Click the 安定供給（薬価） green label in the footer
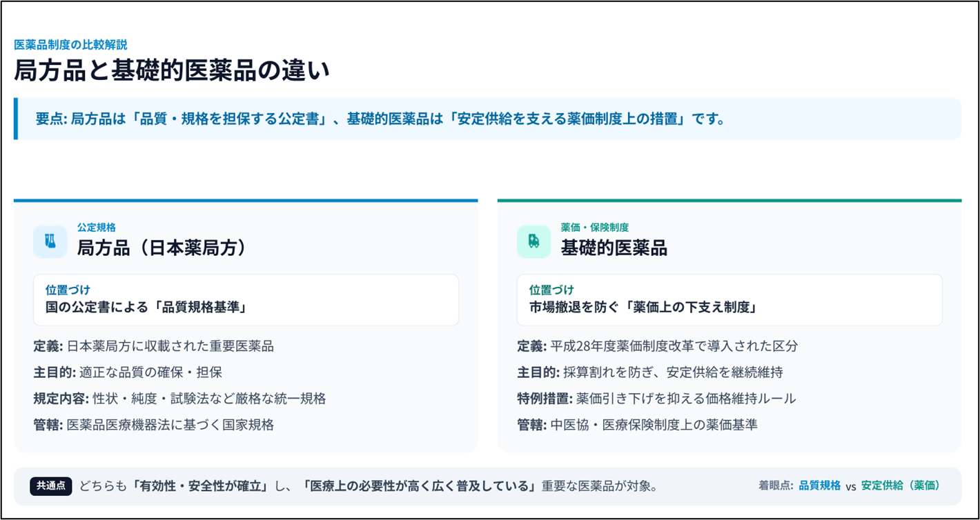Viewport: 980px width, 520px height. pos(901,486)
